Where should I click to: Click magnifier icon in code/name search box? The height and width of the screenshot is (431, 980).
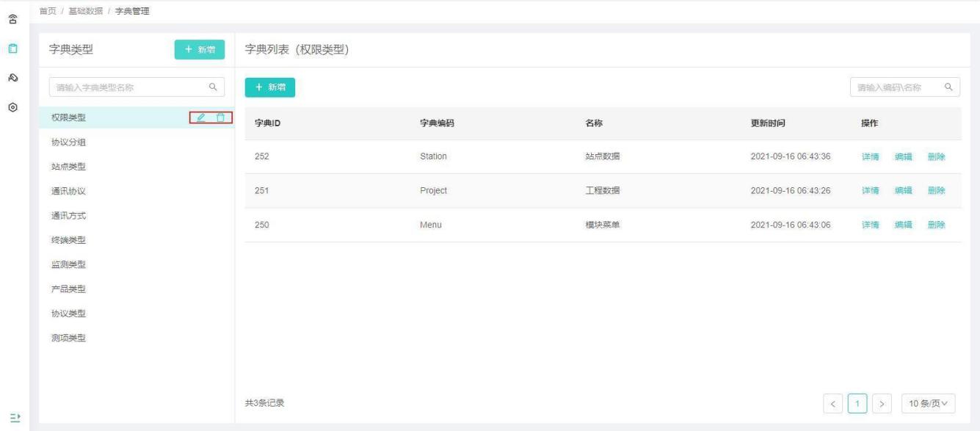[x=948, y=87]
